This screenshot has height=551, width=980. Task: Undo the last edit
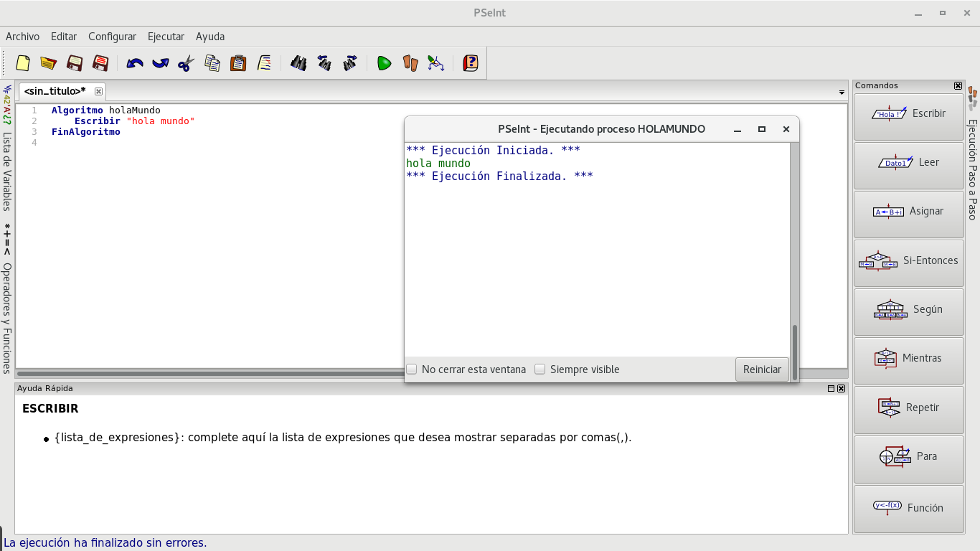(135, 63)
